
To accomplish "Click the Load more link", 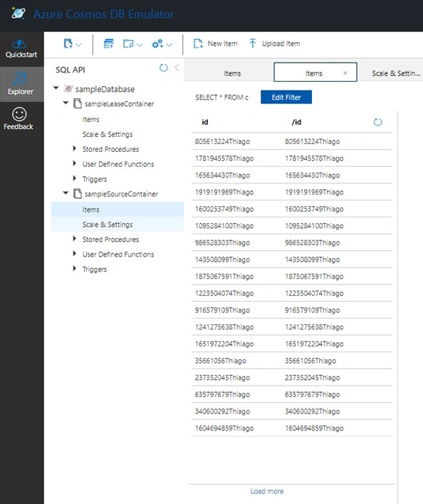I will [267, 491].
